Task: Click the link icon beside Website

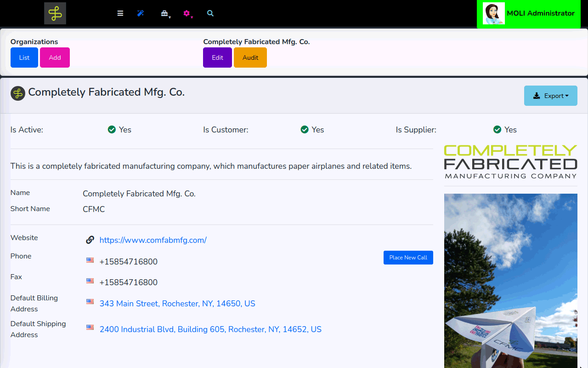Action: coord(90,240)
